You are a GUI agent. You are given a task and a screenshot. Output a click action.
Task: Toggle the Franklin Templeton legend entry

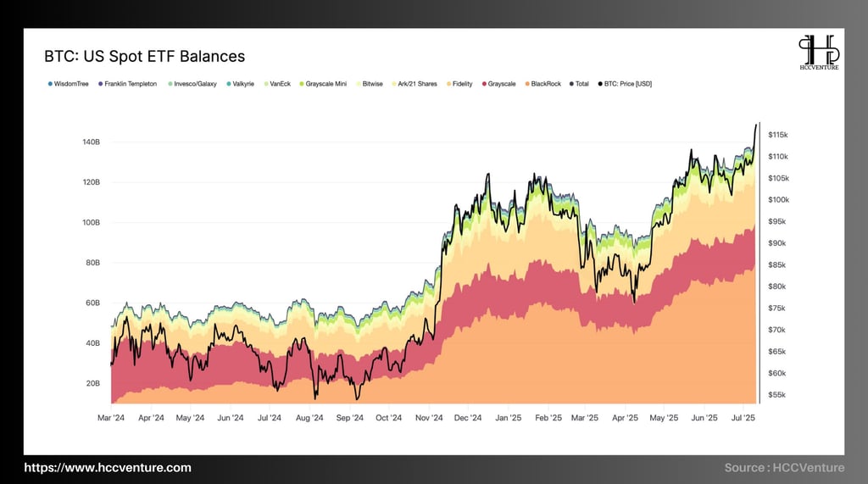127,84
